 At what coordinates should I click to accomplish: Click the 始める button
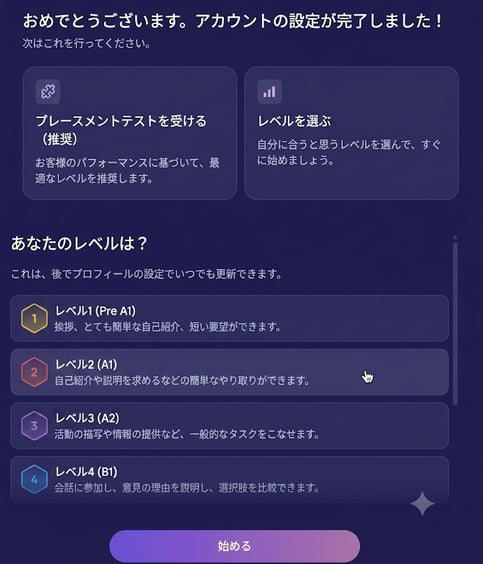234,546
